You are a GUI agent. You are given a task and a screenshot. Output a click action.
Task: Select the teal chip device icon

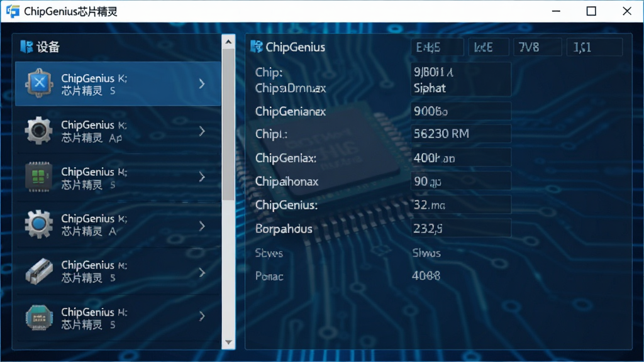tap(38, 317)
